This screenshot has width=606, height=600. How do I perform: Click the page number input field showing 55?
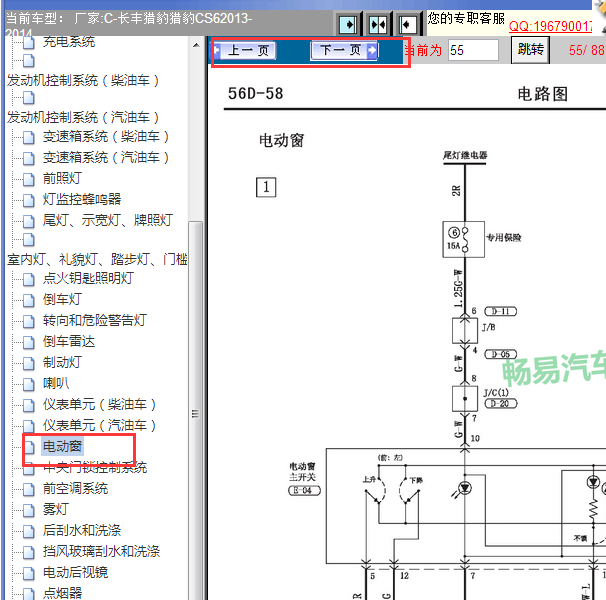(x=473, y=50)
